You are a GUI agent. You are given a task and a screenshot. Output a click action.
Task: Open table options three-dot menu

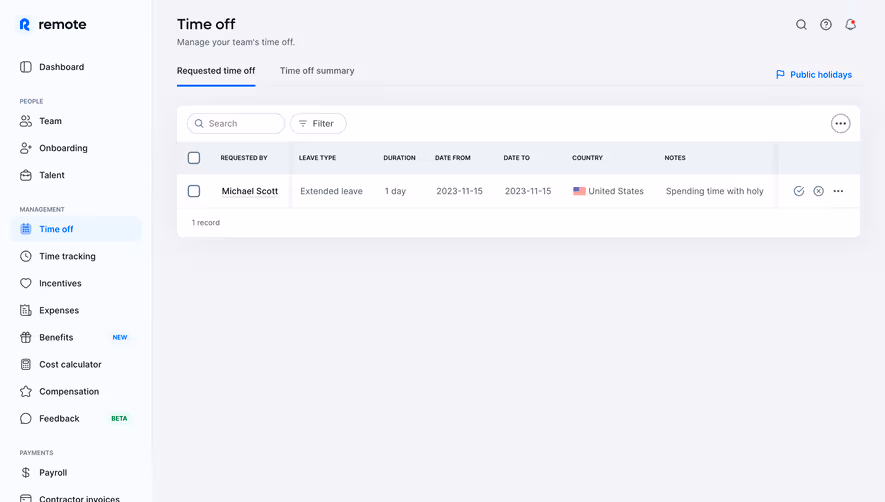coord(840,123)
